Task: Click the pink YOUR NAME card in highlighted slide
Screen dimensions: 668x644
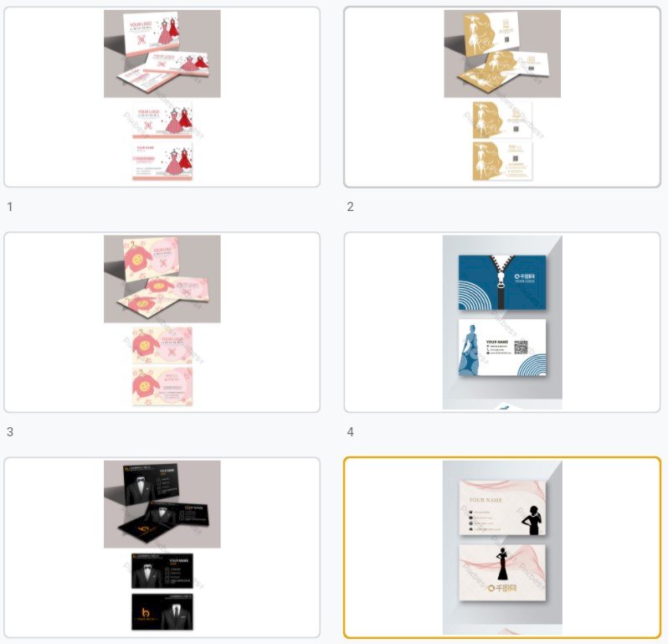Action: click(x=502, y=507)
